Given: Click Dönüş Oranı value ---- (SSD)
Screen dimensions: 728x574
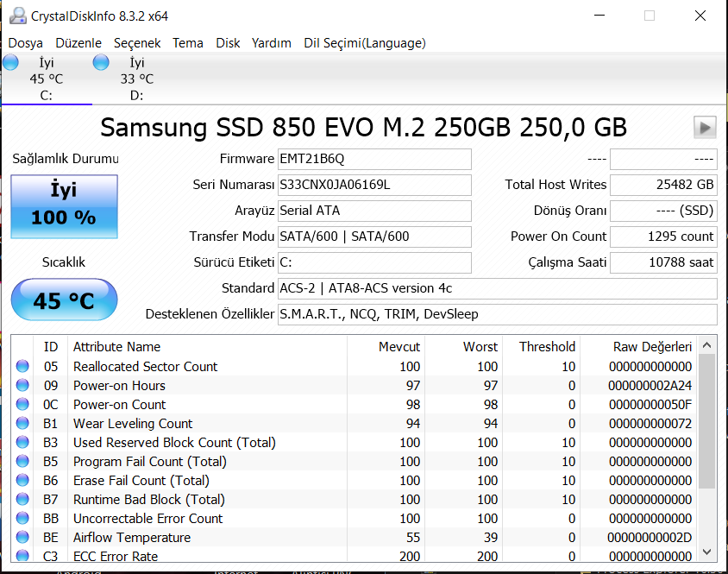Looking at the screenshot, I should pyautogui.click(x=663, y=211).
